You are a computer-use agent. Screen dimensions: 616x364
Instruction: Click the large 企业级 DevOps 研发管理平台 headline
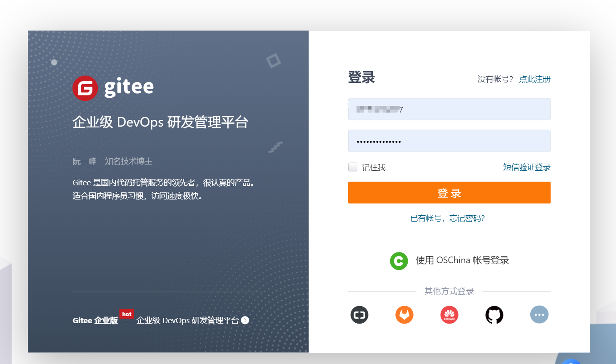click(160, 122)
